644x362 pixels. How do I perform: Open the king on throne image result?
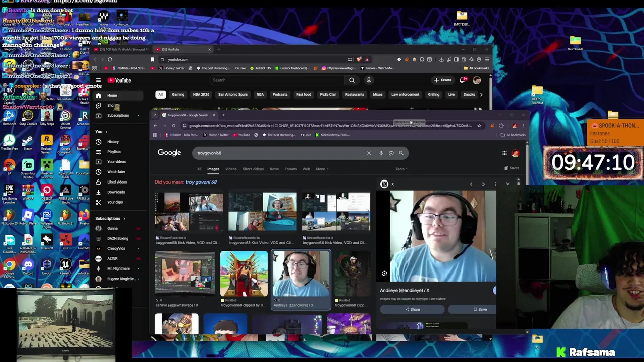click(x=244, y=274)
